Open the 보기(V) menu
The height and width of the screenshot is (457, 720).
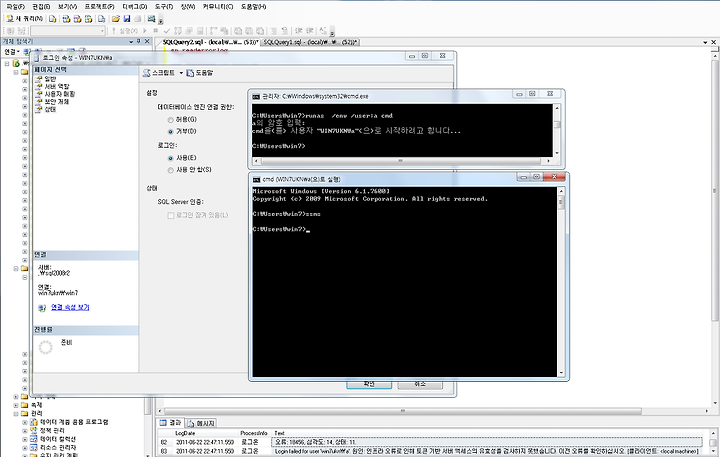point(68,7)
